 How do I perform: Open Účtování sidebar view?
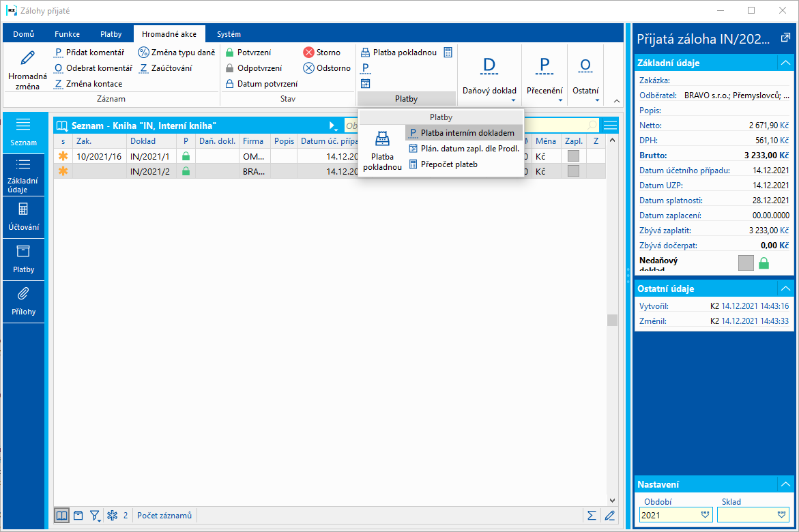(23, 217)
